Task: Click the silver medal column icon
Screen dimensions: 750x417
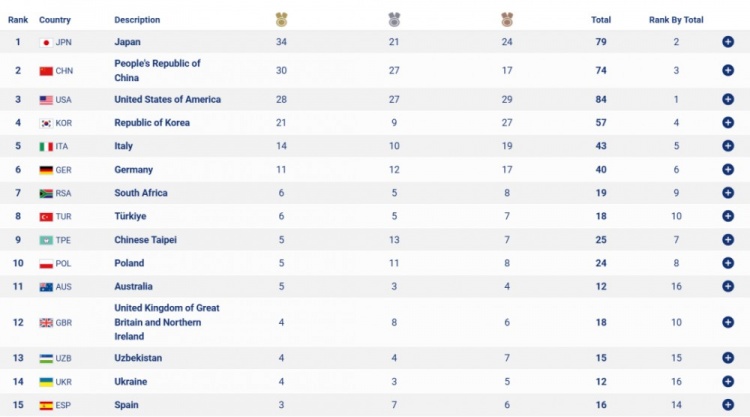Action: (x=394, y=19)
